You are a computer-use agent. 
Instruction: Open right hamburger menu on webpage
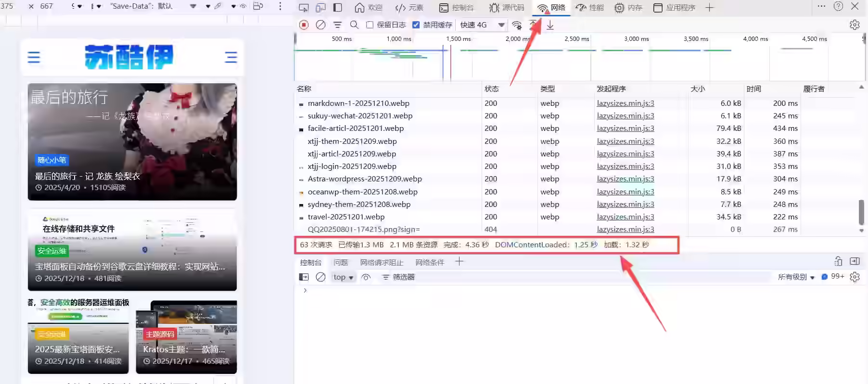click(231, 58)
